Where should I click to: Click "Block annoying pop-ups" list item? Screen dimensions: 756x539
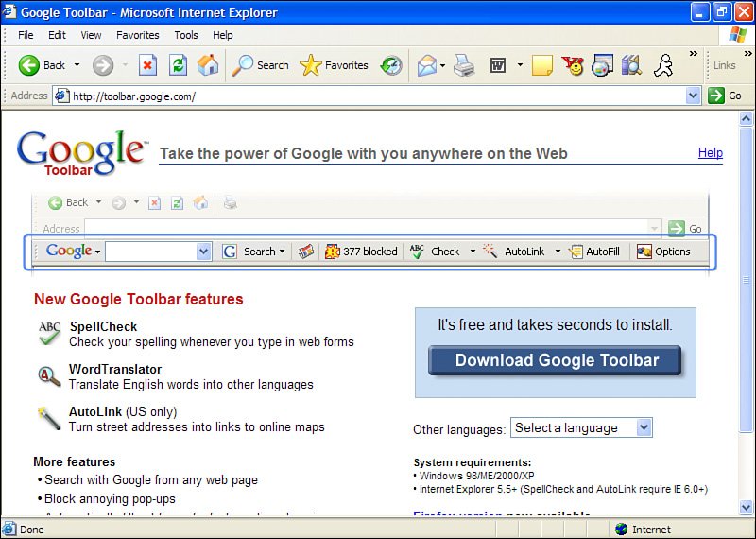[x=110, y=498]
